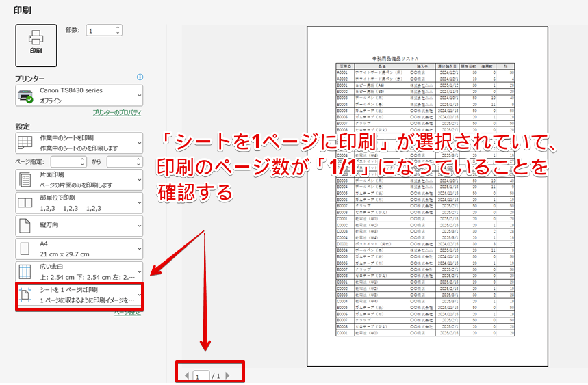
Task: Click the wide margins icon
Action: [25, 272]
